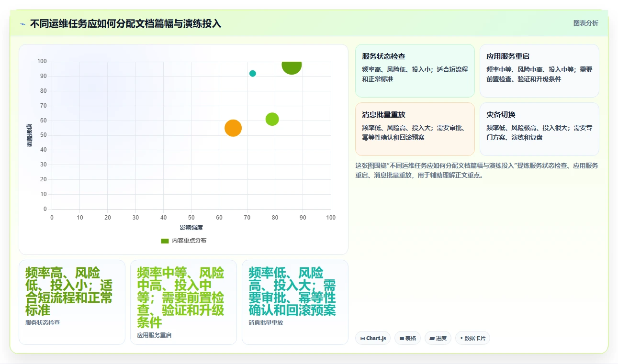Toggle the 内容重点分布 legend swatch
The image size is (618, 364).
(x=165, y=241)
